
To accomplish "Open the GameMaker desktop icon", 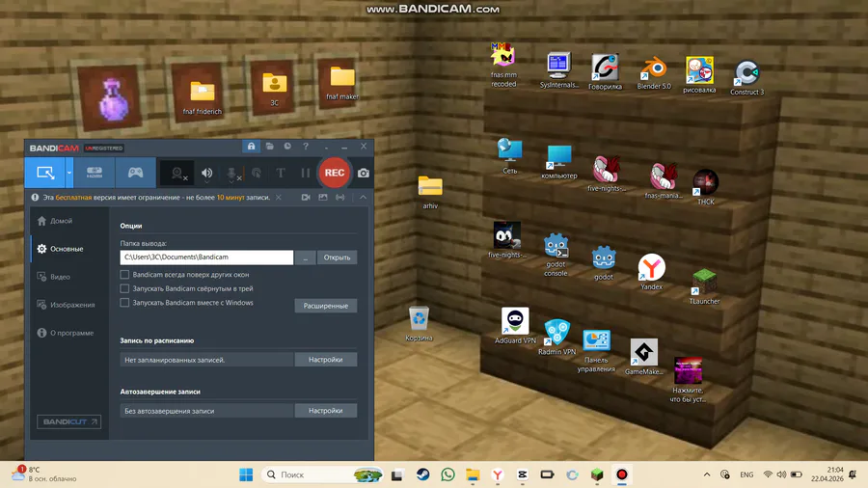I will [643, 357].
